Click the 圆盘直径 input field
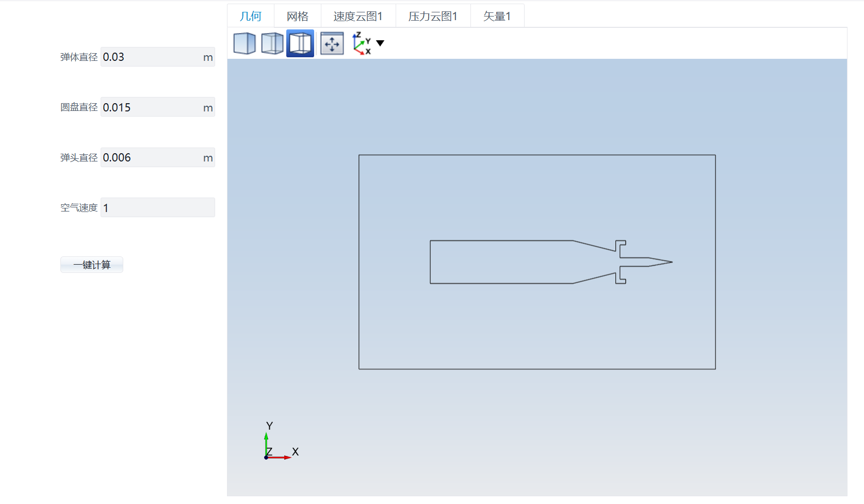 click(x=158, y=107)
